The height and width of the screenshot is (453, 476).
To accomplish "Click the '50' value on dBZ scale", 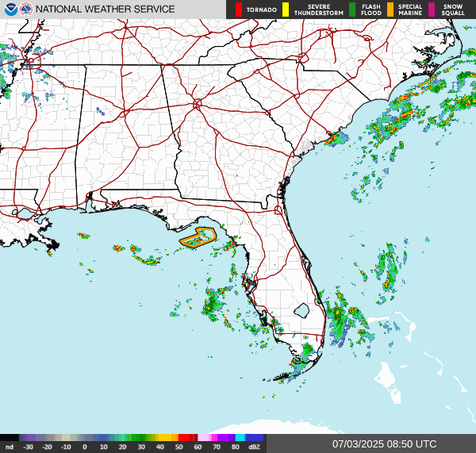I will pos(178,447).
